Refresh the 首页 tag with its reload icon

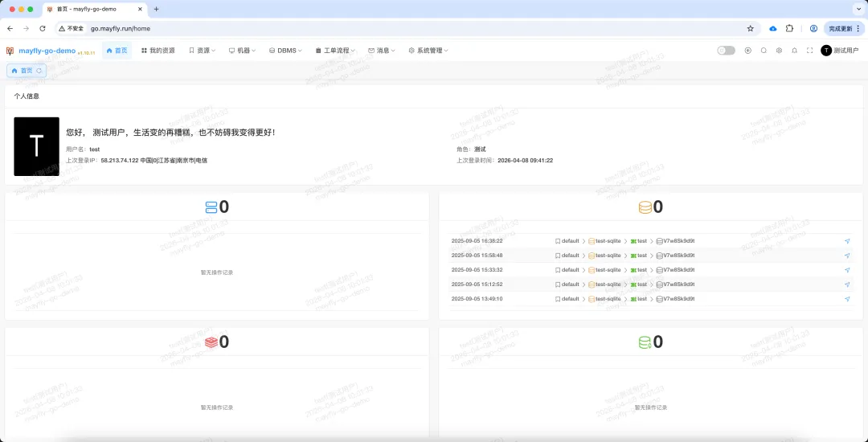click(x=39, y=71)
